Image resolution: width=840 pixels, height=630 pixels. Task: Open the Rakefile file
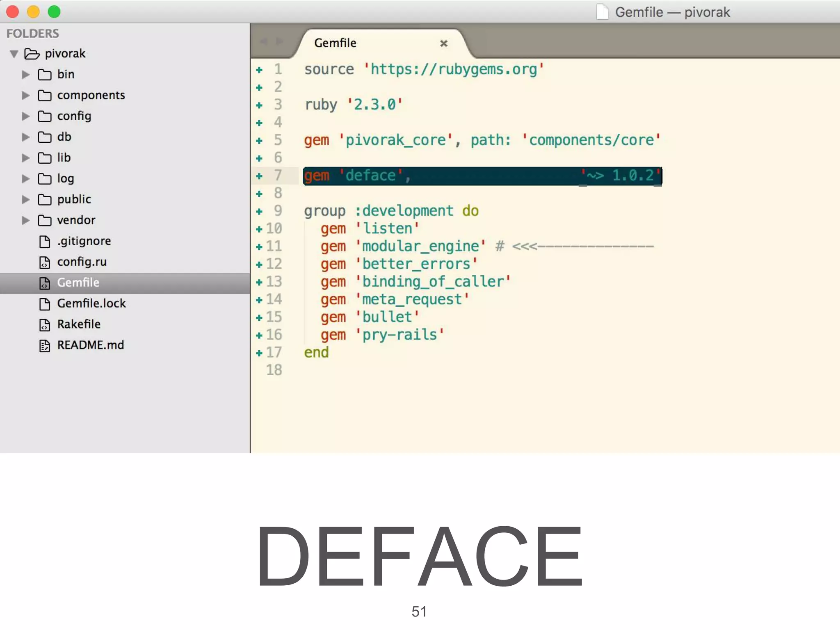pos(79,324)
